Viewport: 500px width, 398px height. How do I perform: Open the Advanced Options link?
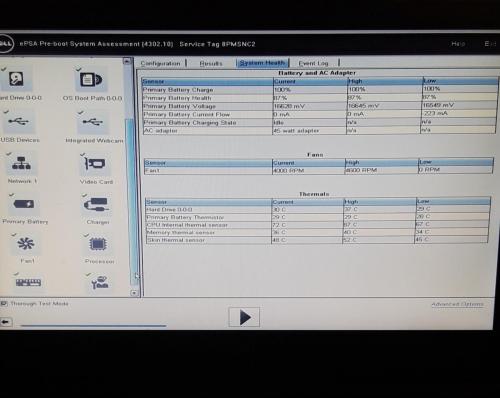(457, 304)
